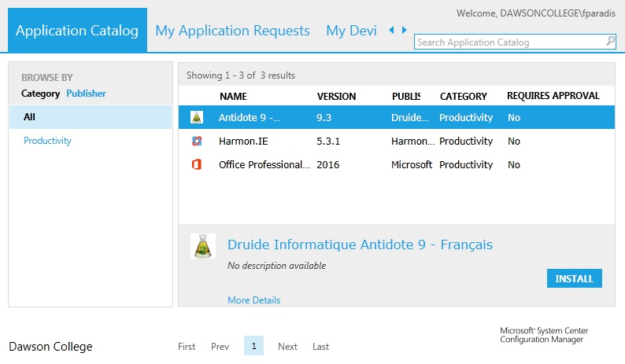Screen dimensions: 625x364
Task: Browse by Publisher
Action: point(86,94)
